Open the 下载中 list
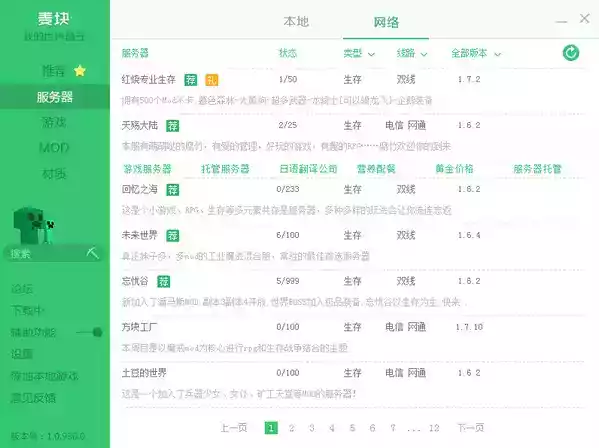Screen dimensions: 599x448 [x=27, y=311]
